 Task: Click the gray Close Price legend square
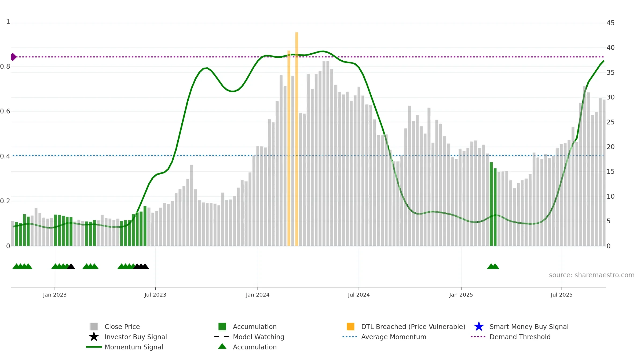tap(94, 327)
